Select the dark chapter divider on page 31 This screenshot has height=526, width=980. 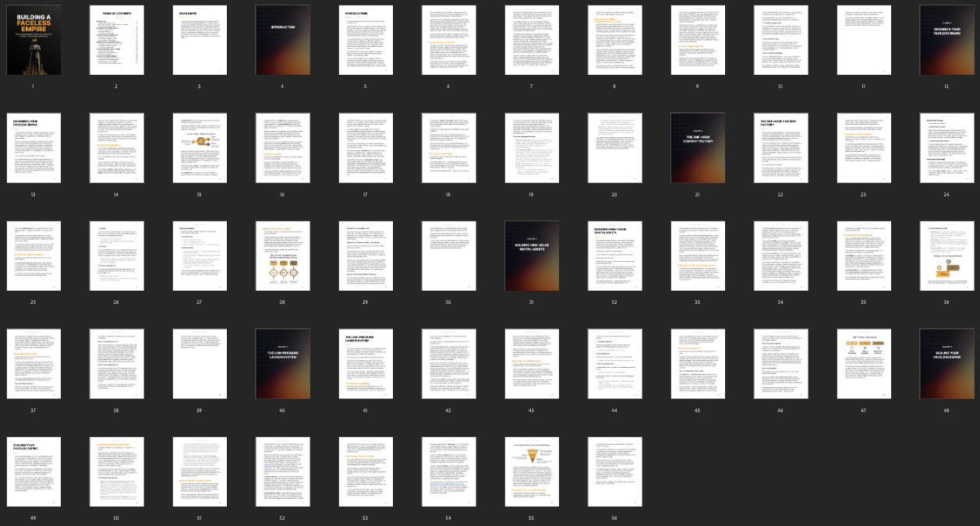pyautogui.click(x=531, y=256)
